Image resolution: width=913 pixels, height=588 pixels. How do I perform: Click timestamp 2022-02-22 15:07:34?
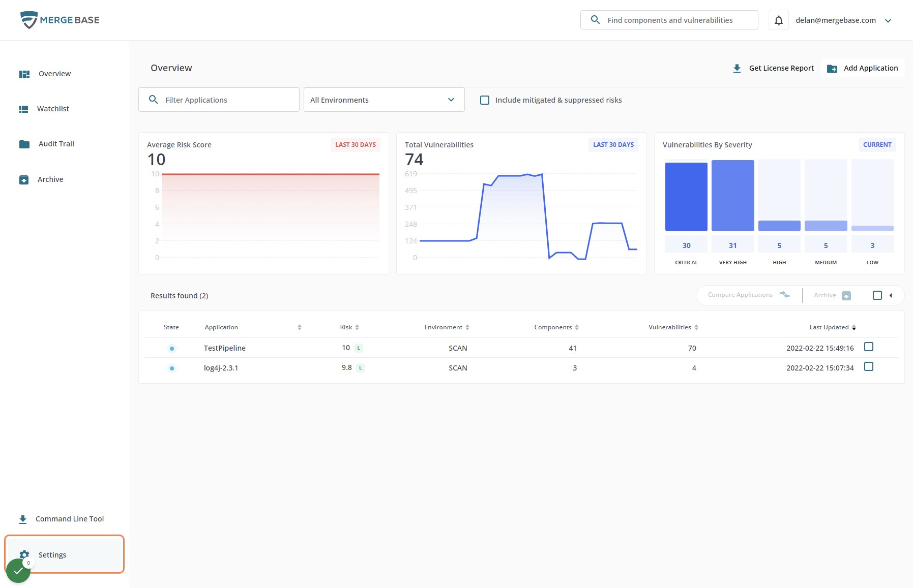(x=820, y=368)
